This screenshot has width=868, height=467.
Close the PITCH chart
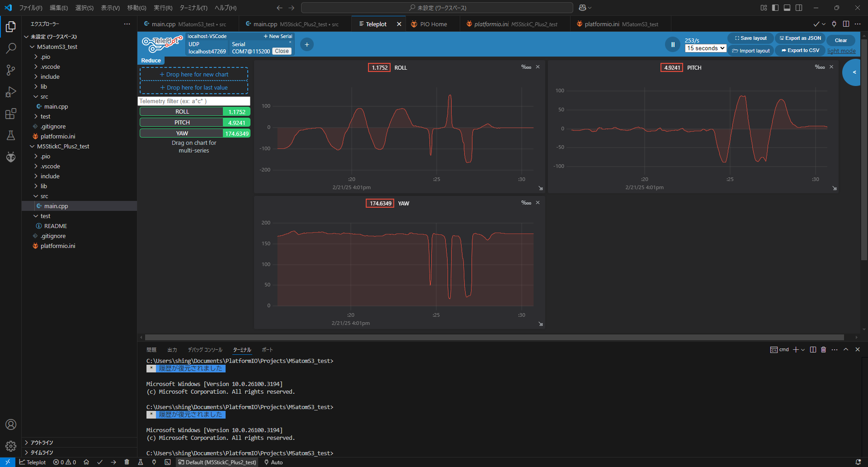831,67
